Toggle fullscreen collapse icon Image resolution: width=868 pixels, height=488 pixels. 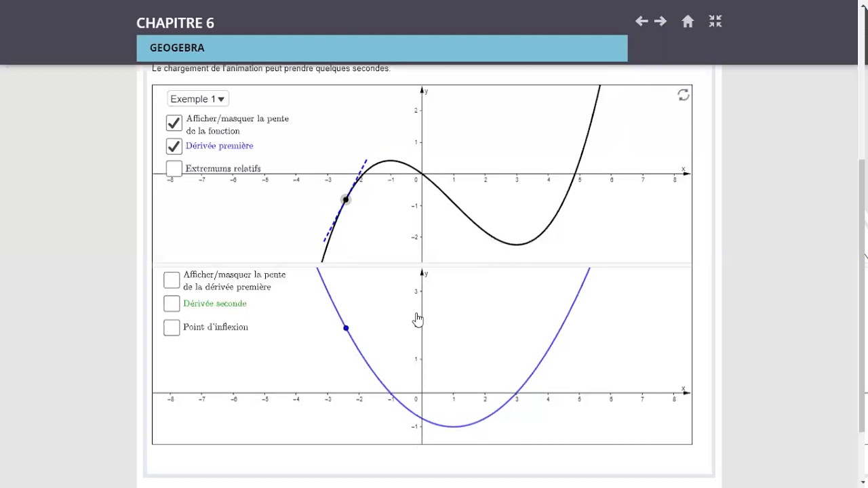click(715, 22)
